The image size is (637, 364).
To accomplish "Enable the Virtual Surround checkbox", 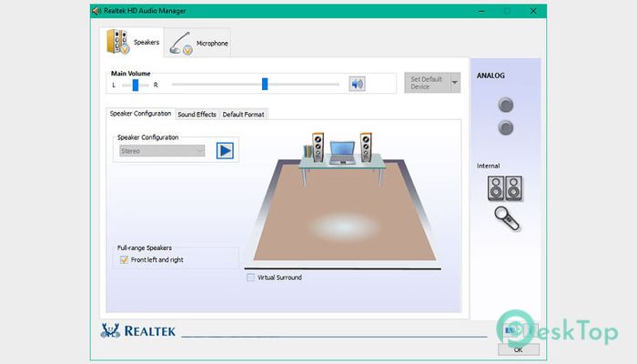I will coord(250,278).
